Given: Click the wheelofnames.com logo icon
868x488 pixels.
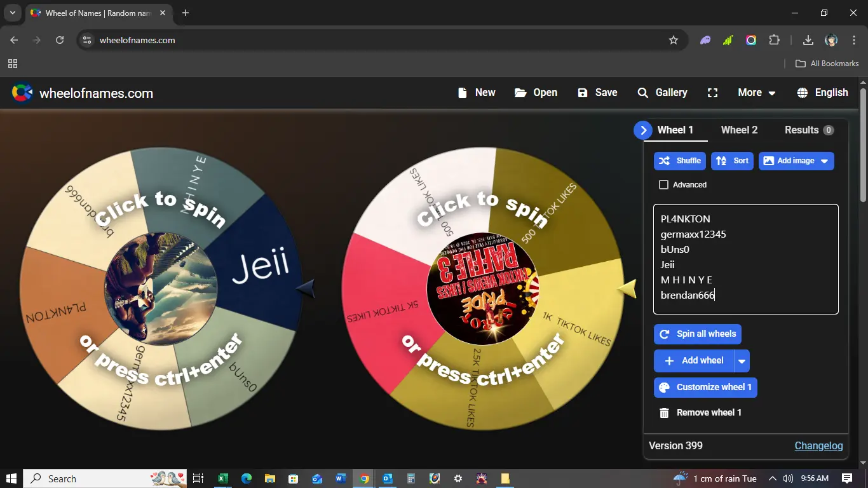Looking at the screenshot, I should [x=22, y=93].
